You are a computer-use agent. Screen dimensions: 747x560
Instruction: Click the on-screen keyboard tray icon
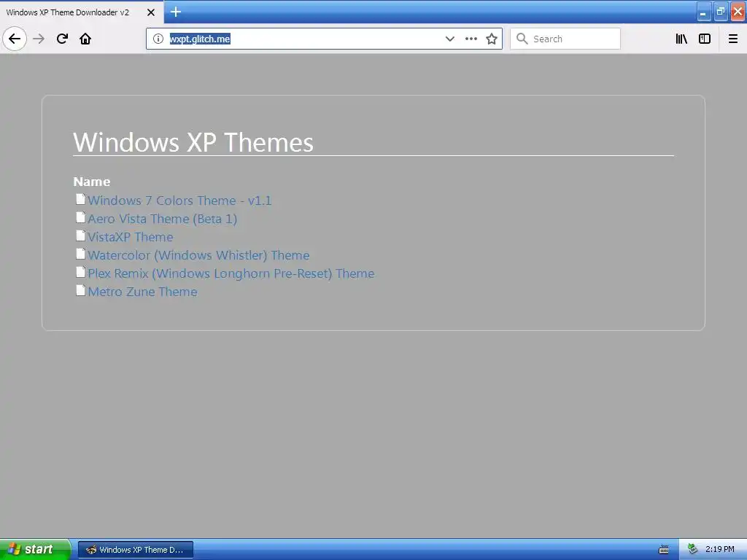coord(664,550)
